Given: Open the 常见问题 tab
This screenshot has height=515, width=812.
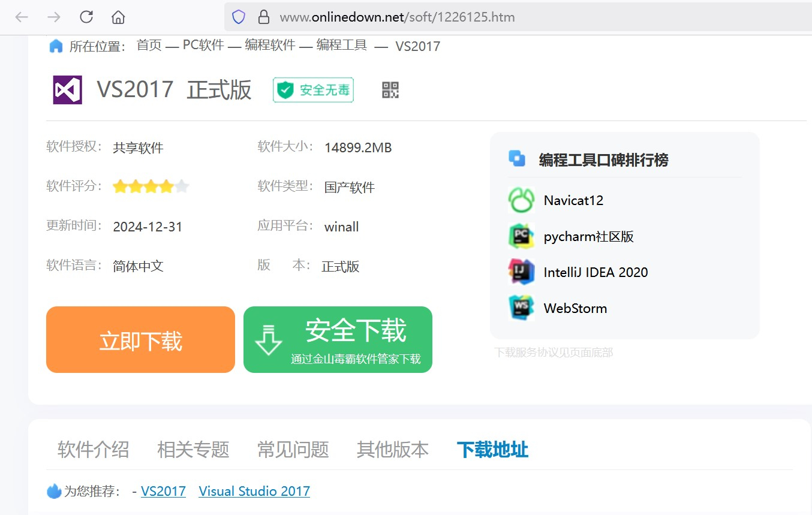Looking at the screenshot, I should 293,450.
